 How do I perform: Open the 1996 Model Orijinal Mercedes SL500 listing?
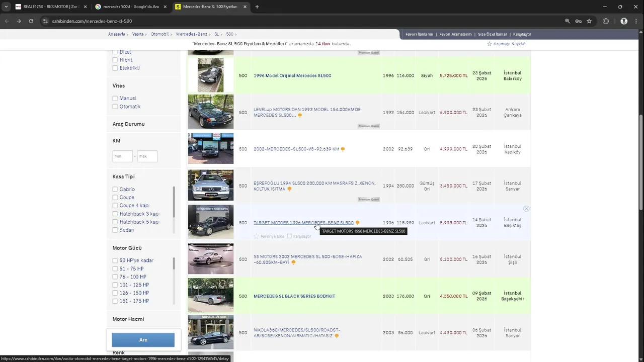[x=292, y=75]
